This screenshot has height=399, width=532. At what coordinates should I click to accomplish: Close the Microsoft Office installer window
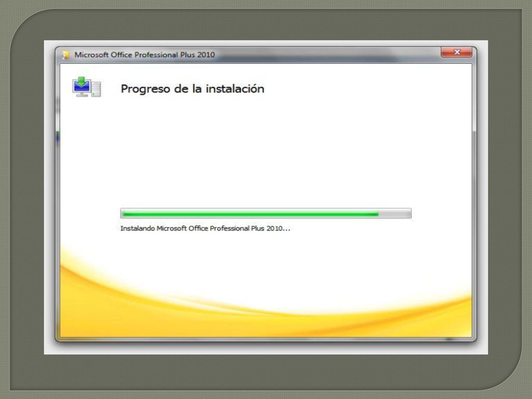tap(456, 52)
